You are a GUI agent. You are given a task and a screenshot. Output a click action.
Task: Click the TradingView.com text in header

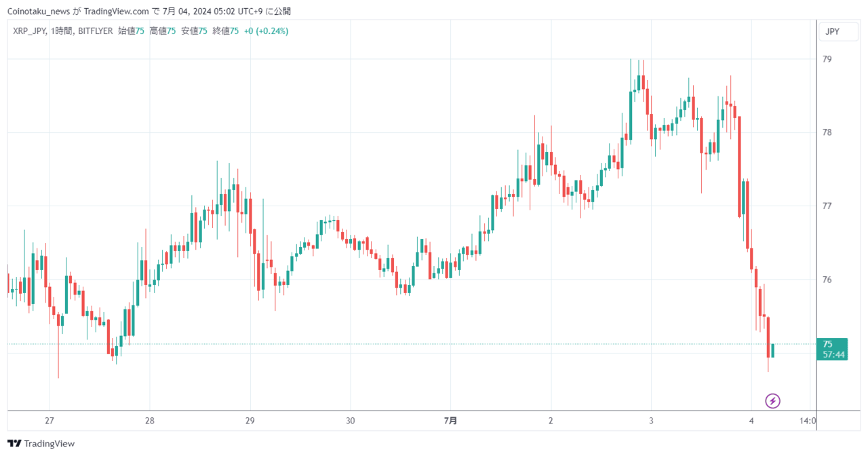click(x=116, y=12)
